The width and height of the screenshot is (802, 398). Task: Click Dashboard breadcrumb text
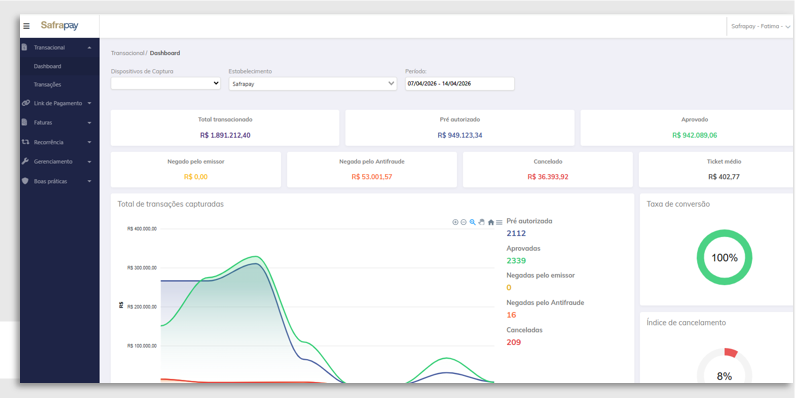pos(165,53)
